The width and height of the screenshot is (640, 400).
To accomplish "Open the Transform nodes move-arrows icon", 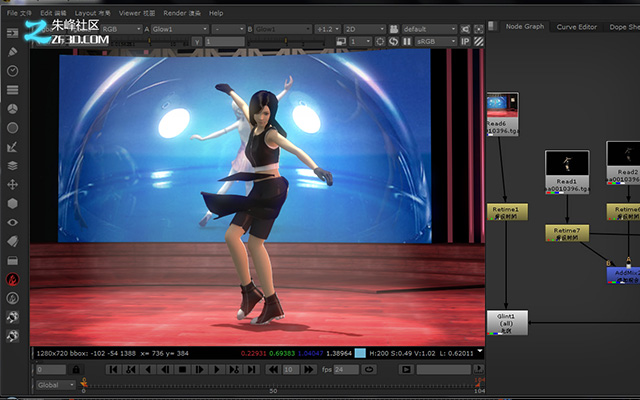I will click(13, 184).
